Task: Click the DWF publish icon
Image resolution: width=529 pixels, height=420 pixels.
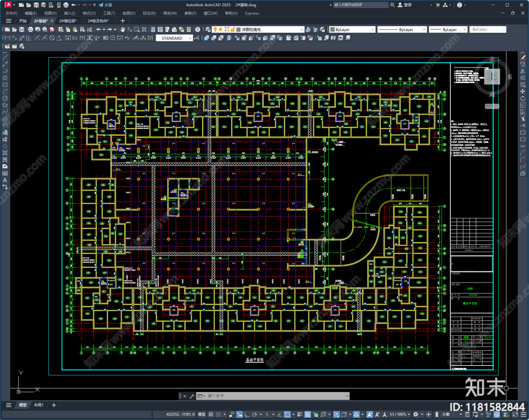Action: click(52, 29)
